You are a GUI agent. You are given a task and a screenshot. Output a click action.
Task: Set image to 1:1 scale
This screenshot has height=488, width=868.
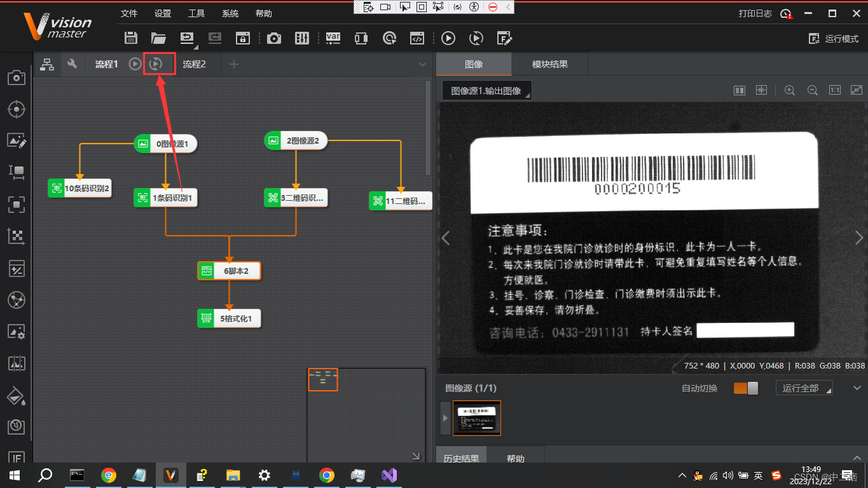tap(835, 90)
